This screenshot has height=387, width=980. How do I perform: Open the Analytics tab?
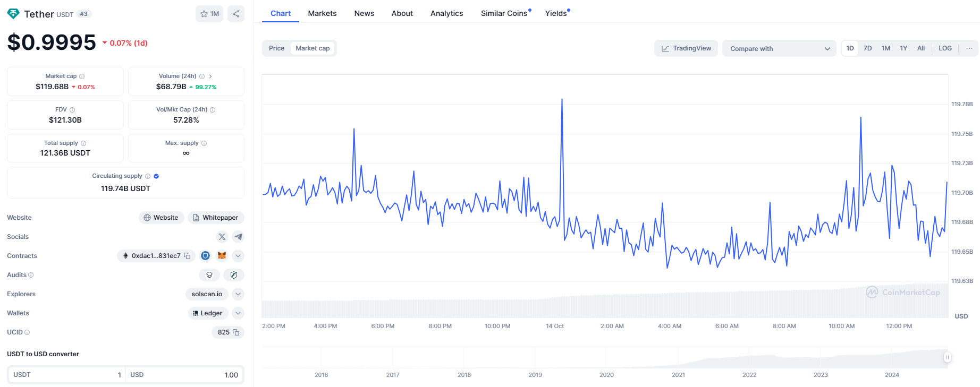tap(446, 13)
